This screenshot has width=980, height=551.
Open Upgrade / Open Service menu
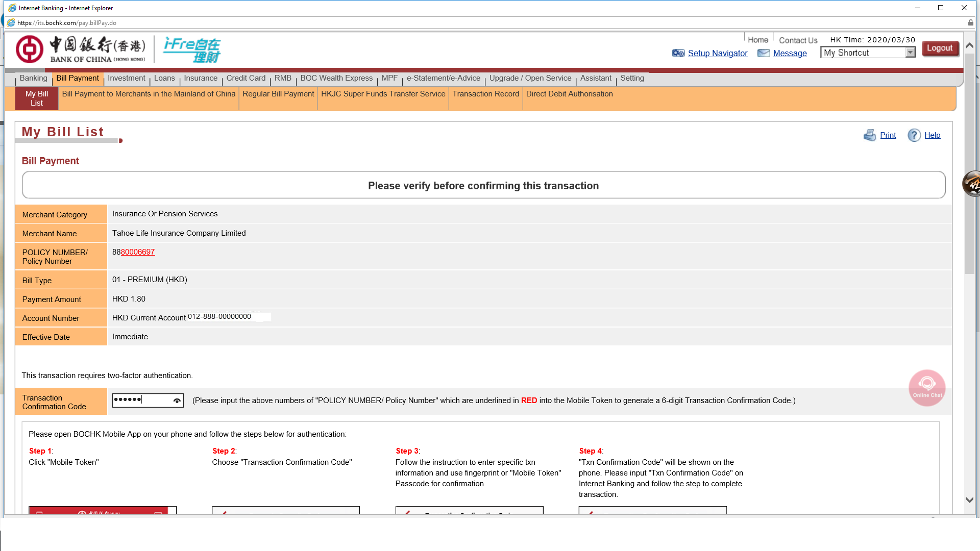530,78
